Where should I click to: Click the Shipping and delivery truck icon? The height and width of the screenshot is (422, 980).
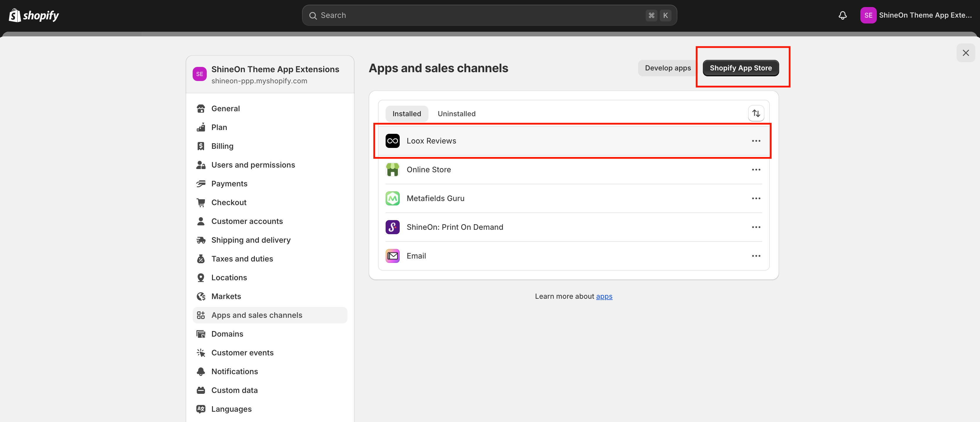(x=201, y=240)
